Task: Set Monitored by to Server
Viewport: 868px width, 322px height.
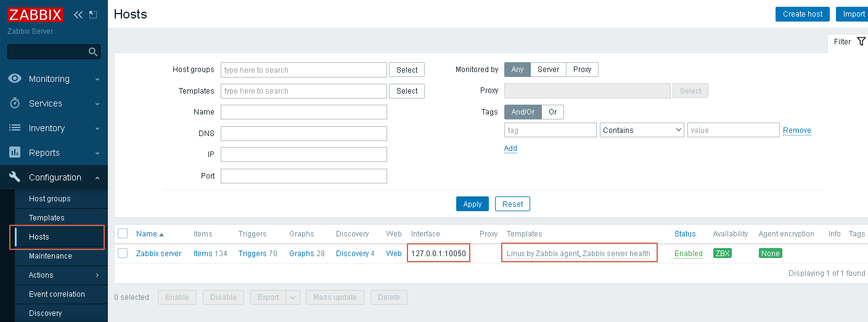Action: pyautogui.click(x=548, y=70)
